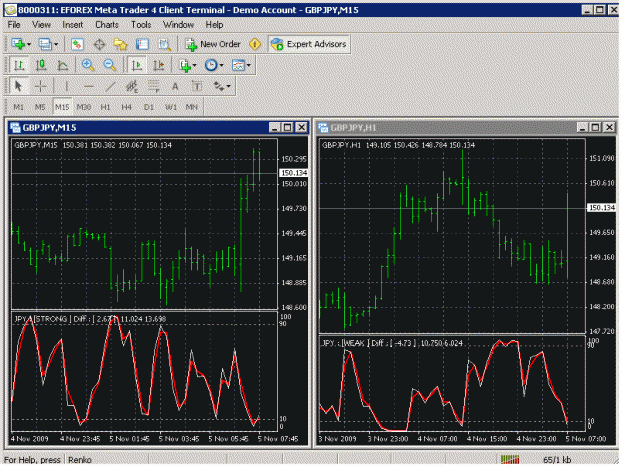
Task: Select the arrow Cursor tool
Action: [18, 86]
